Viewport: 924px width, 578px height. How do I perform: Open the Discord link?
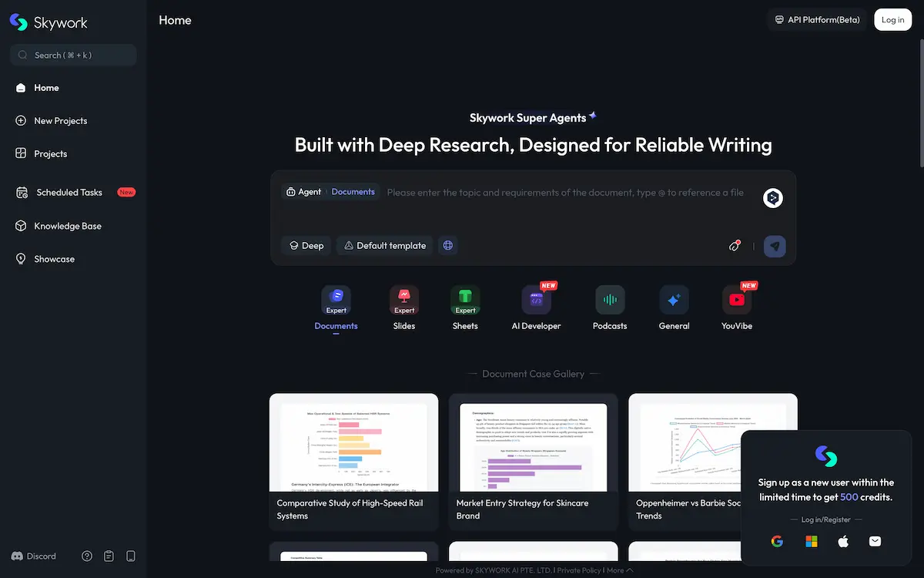pos(34,556)
